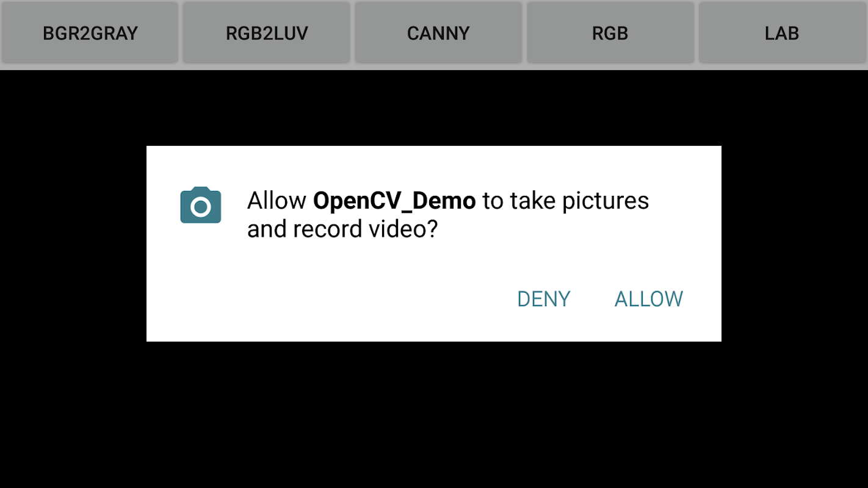Select the RGB2LUV conversion button
This screenshot has height=488, width=868.
point(267,33)
